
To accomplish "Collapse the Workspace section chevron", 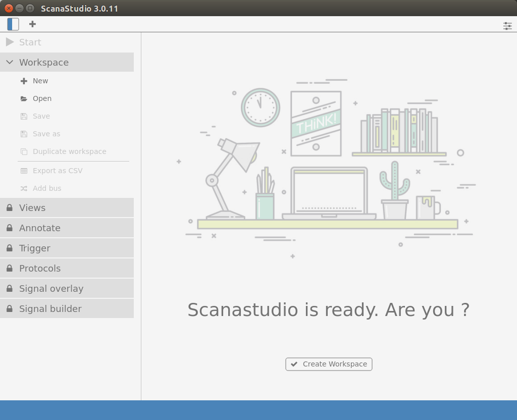I will coord(10,62).
